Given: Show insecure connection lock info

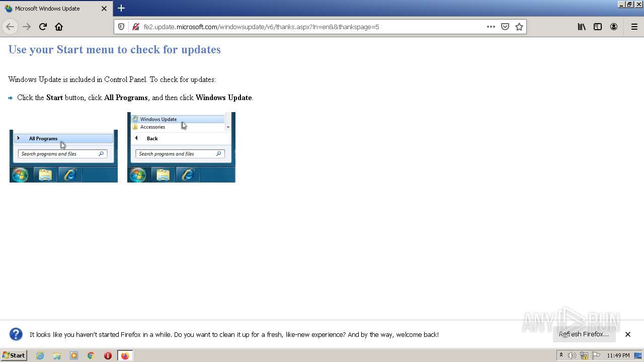Looking at the screenshot, I should click(135, 27).
